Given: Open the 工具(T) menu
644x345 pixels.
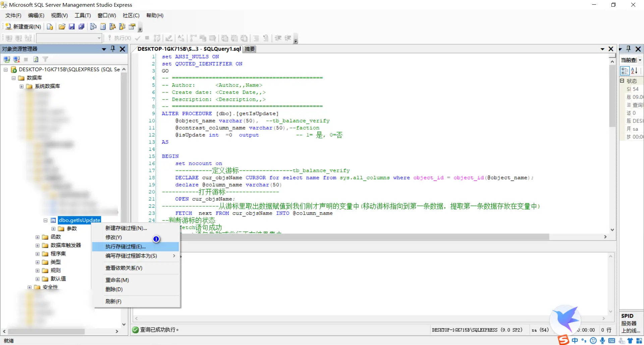Looking at the screenshot, I should (83, 15).
